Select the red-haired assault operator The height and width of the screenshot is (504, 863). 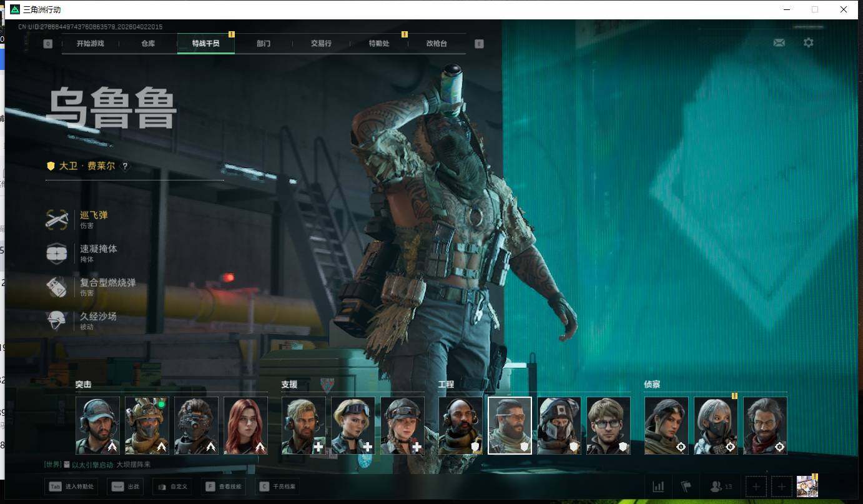click(x=245, y=425)
